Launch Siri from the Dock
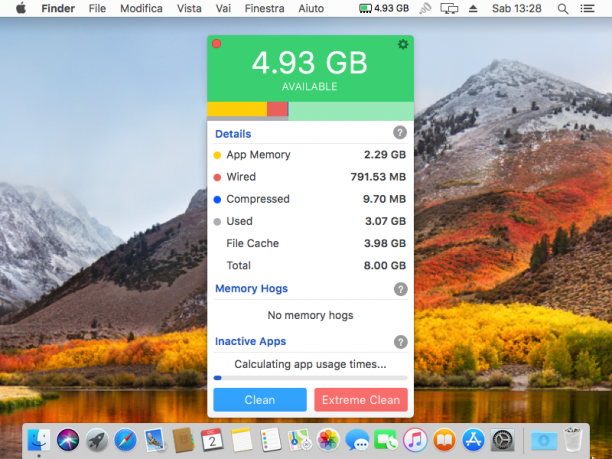 [x=68, y=440]
